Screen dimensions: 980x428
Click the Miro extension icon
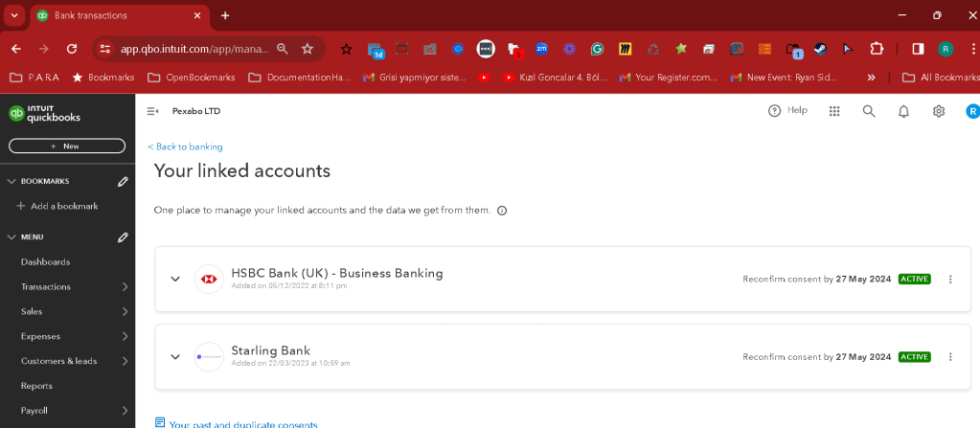[625, 49]
